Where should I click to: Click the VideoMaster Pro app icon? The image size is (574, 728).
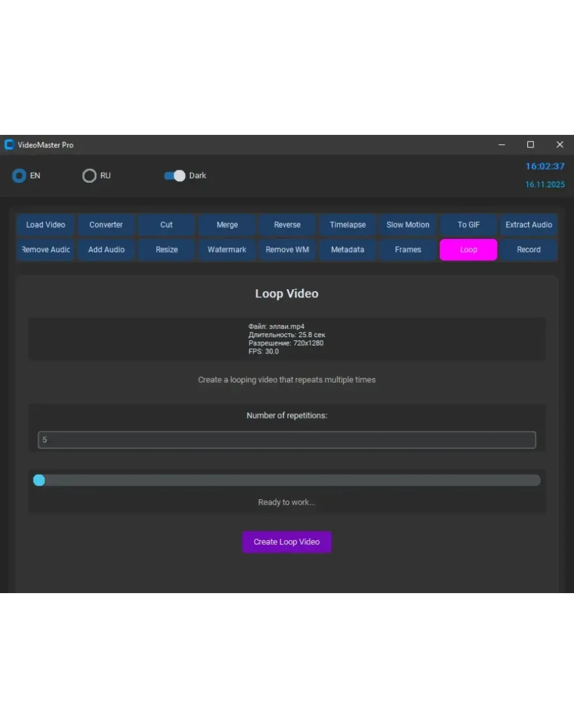click(x=9, y=145)
